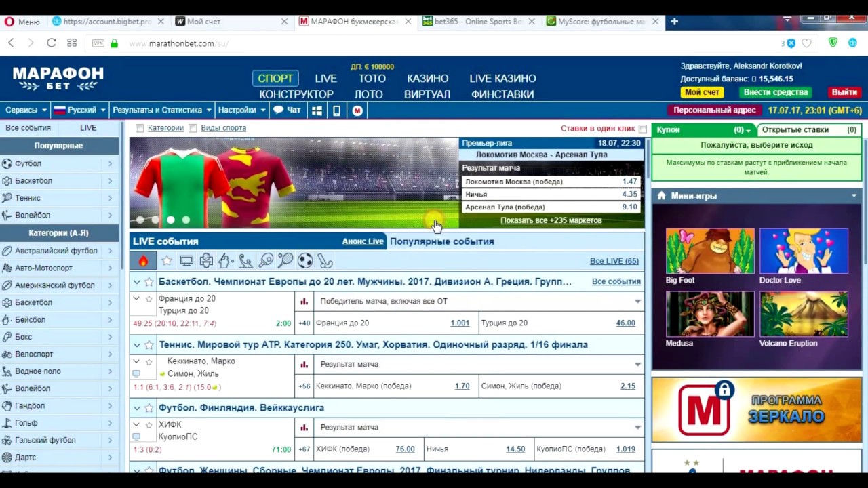The height and width of the screenshot is (488, 868).
Task: Open a new browser tab
Action: pos(674,22)
